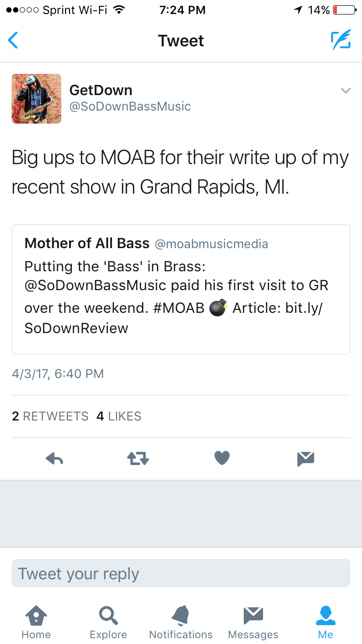View the 2 Retweets list
This screenshot has height=644, width=362.
50,416
